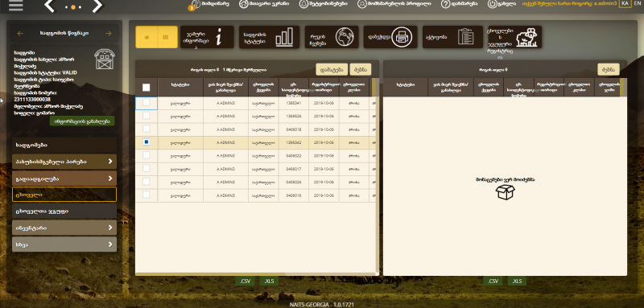Export left table as .CSV
The height and width of the screenshot is (308, 644).
245,281
